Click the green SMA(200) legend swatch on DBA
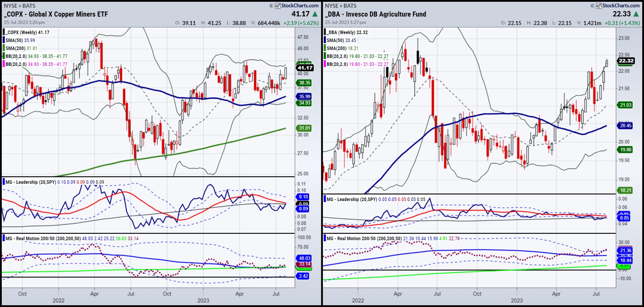The image size is (644, 307). tap(325, 48)
